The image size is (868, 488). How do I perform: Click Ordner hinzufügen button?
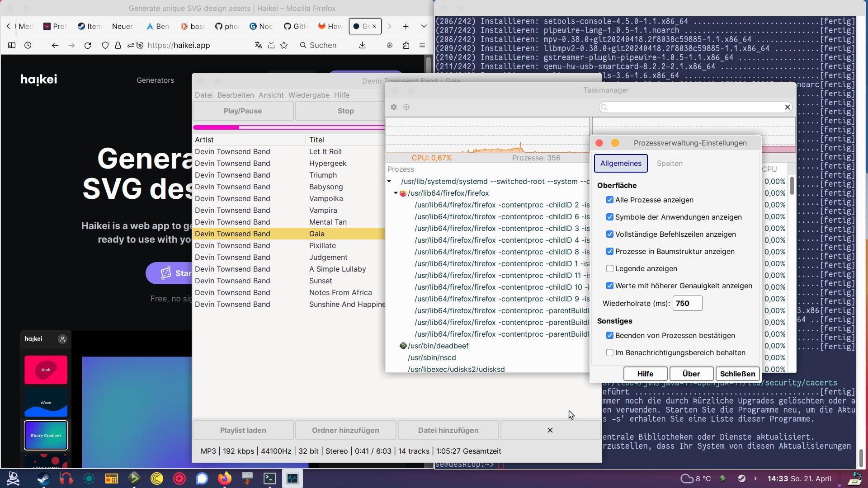click(345, 430)
